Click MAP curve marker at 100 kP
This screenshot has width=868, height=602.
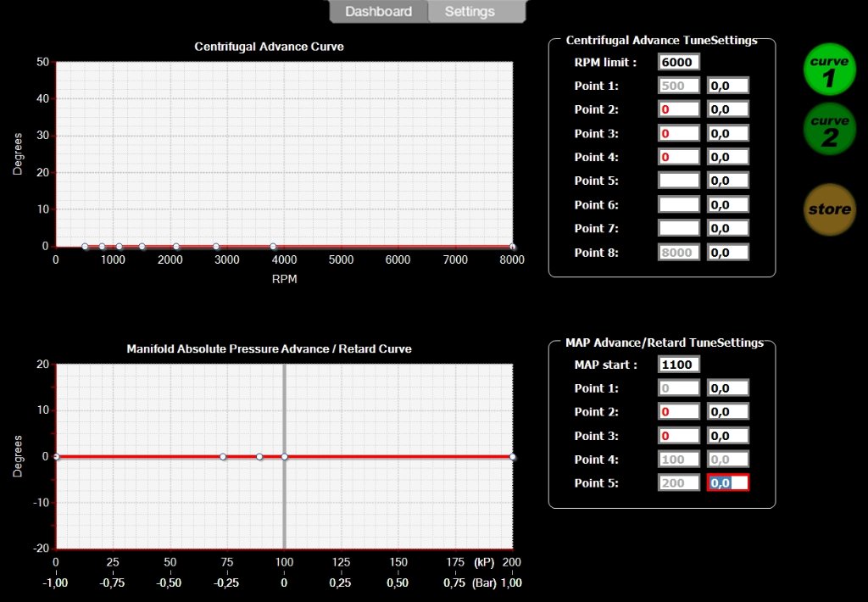(x=284, y=457)
